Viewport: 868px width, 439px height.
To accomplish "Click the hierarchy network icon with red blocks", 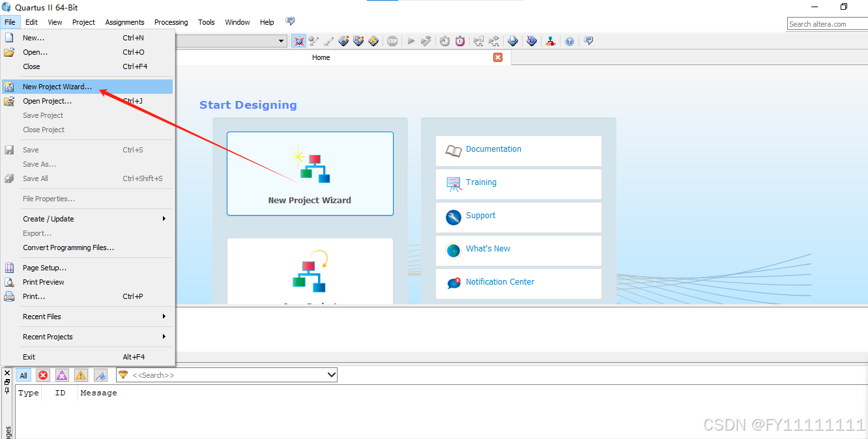I will 551,41.
